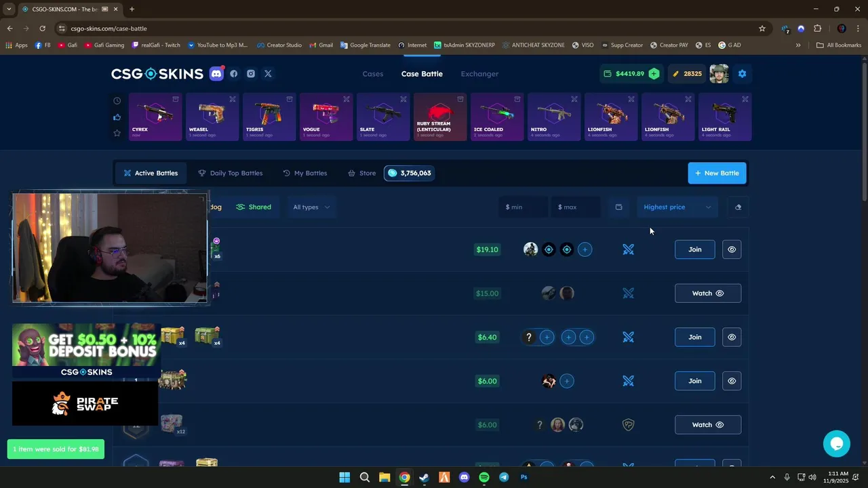
Task: Click the $ max price field
Action: click(576, 207)
